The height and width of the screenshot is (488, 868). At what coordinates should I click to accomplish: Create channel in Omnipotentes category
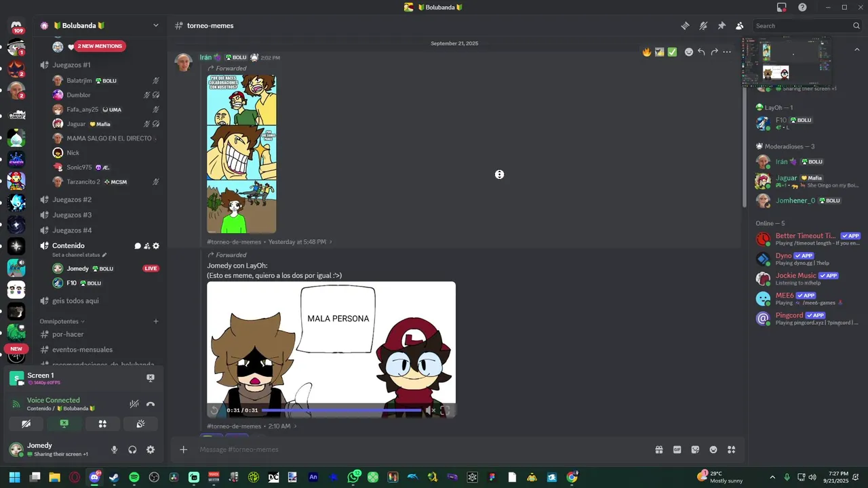pos(156,321)
